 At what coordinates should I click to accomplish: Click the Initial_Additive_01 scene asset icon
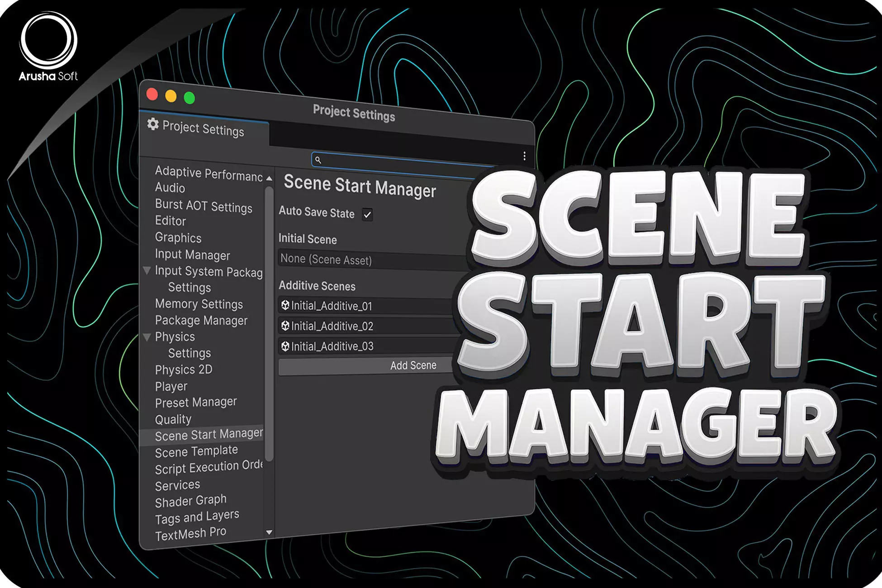[285, 305]
